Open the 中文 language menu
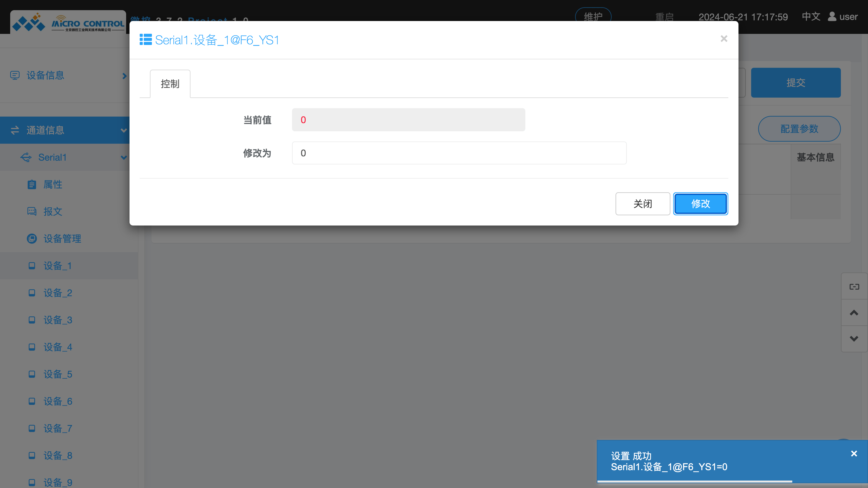This screenshot has width=868, height=488. pyautogui.click(x=811, y=16)
